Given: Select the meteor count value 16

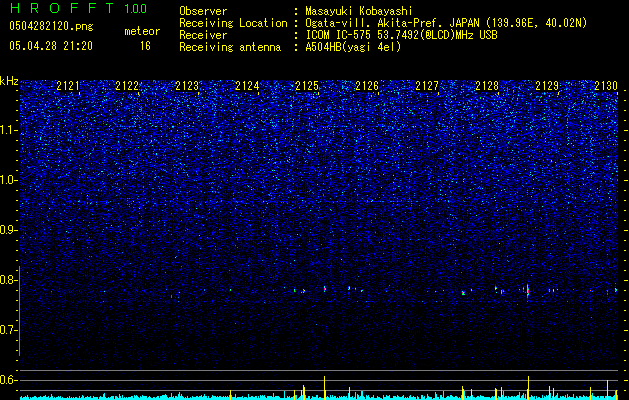Looking at the screenshot, I should pyautogui.click(x=145, y=46).
